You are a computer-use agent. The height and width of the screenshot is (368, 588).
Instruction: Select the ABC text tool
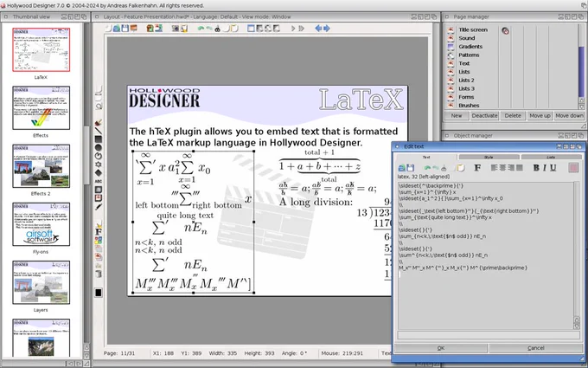coord(99,181)
